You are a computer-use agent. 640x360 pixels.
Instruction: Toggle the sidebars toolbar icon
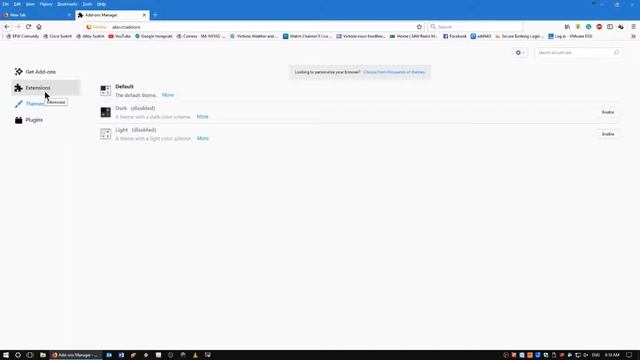coord(610,27)
